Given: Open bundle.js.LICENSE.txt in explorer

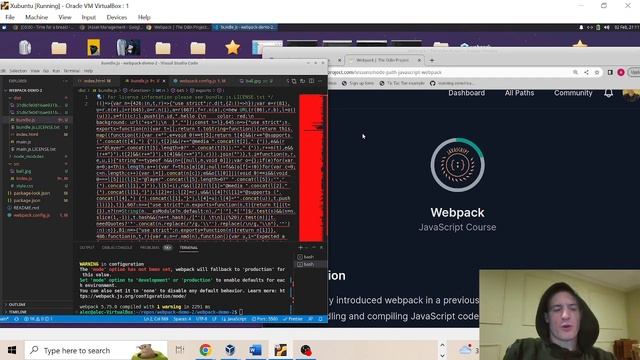Looking at the screenshot, I should pyautogui.click(x=38, y=127).
